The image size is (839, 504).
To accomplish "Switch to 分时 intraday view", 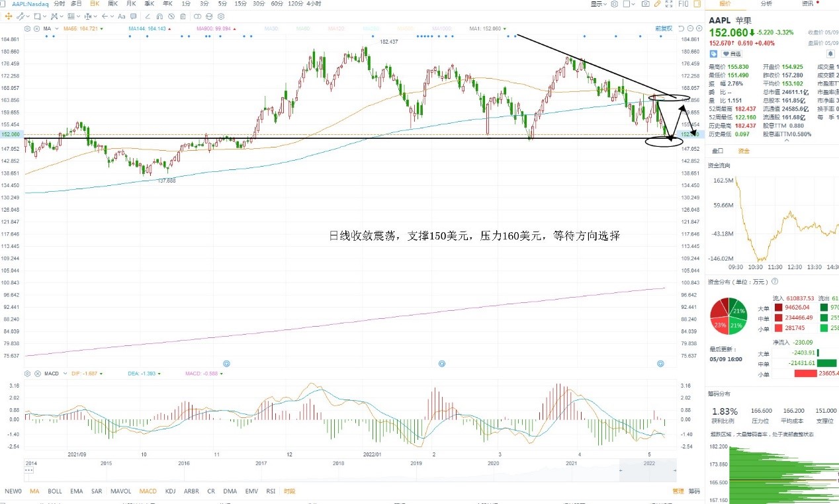I will (x=59, y=4).
